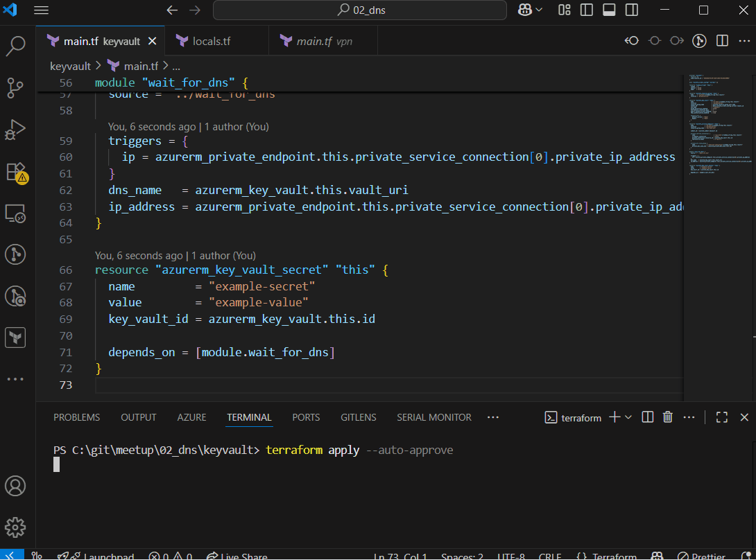The image size is (756, 560).
Task: Show hidden panel tabs via ellipsis
Action: click(x=492, y=417)
